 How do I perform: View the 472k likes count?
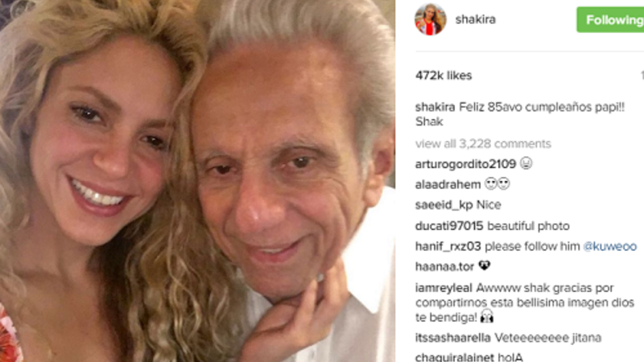click(x=444, y=76)
